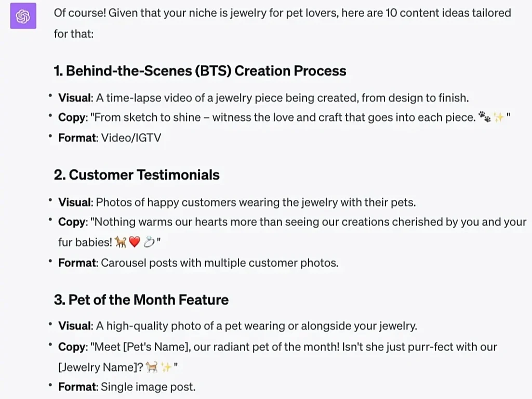Click the cat emoji after '[Jewelry Name]?'
Image resolution: width=532 pixels, height=399 pixels.
pos(152,367)
